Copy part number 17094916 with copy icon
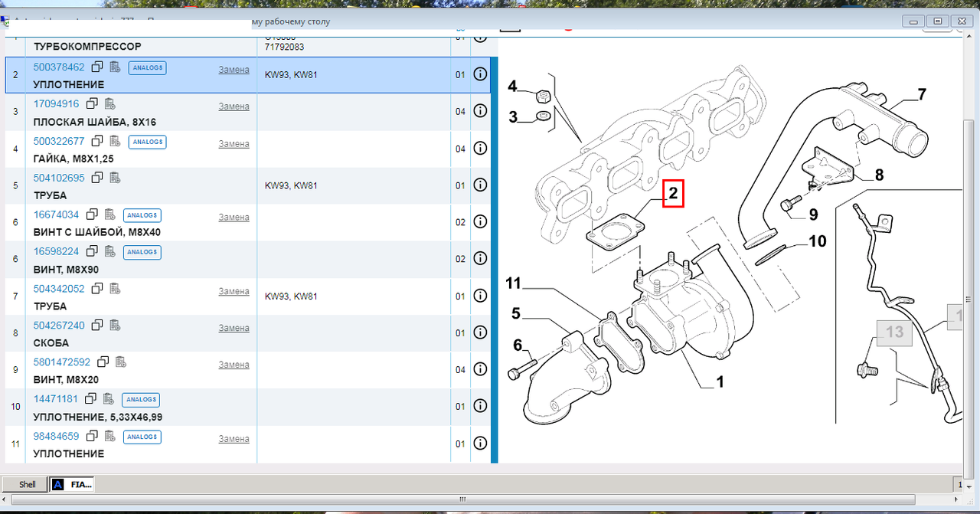The image size is (980, 514). [91, 103]
